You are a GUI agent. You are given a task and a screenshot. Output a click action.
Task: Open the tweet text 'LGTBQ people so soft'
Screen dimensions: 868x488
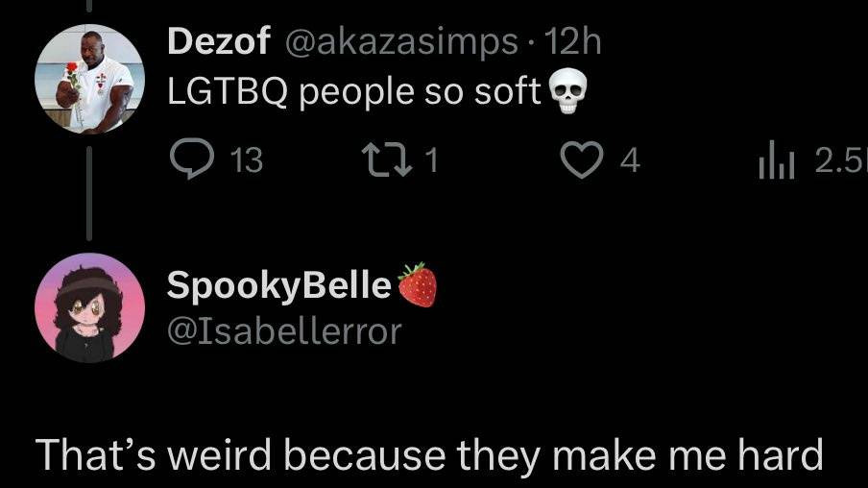coord(354,92)
